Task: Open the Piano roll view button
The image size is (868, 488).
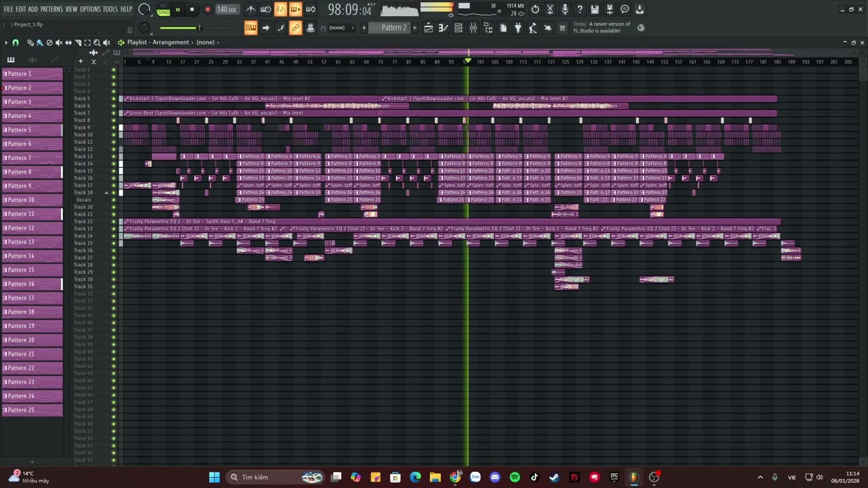Action: [x=443, y=28]
